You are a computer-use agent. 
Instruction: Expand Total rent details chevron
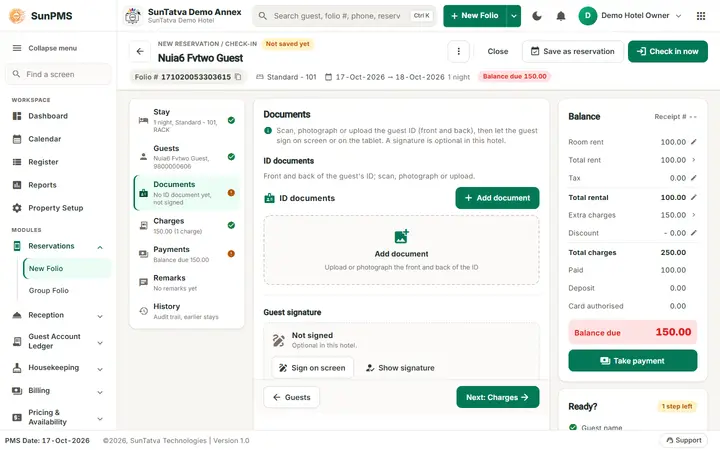click(x=693, y=160)
